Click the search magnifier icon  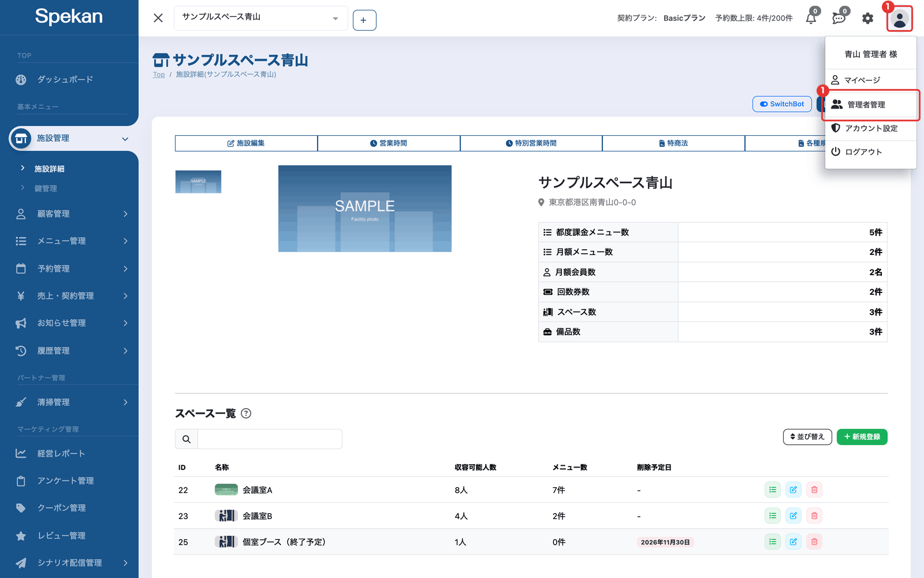point(187,439)
